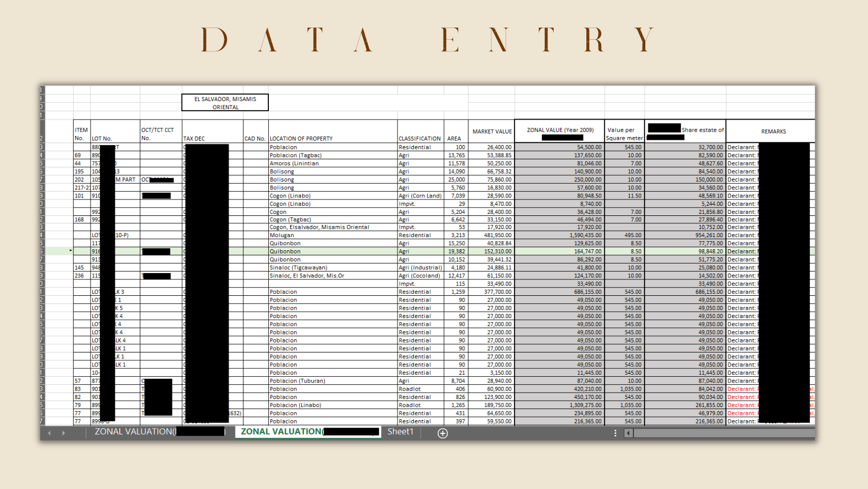The width and height of the screenshot is (868, 489).
Task: Click the Cogon (Tagbac) location cell
Action: tap(333, 220)
